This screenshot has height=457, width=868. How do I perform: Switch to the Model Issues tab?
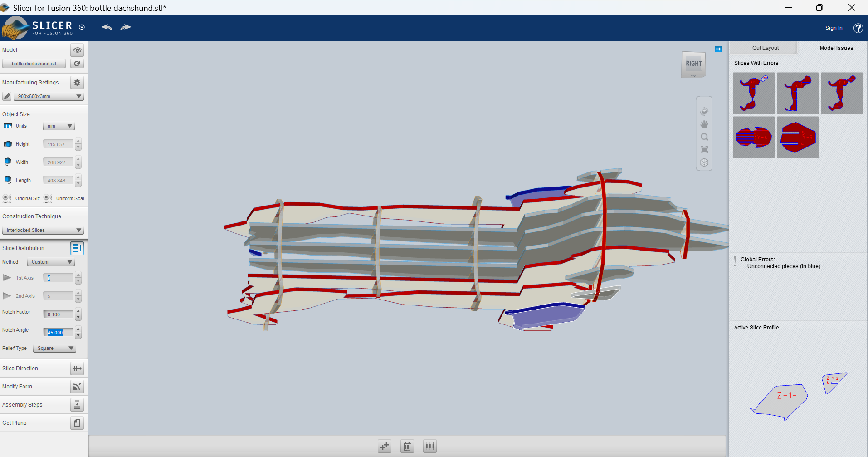pyautogui.click(x=836, y=48)
